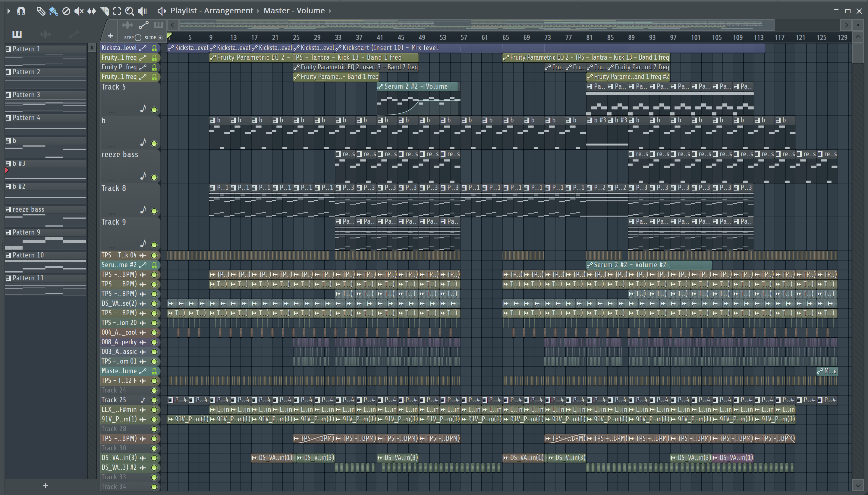Image resolution: width=868 pixels, height=495 pixels.
Task: Choose the Select marquee tool
Action: tap(117, 11)
